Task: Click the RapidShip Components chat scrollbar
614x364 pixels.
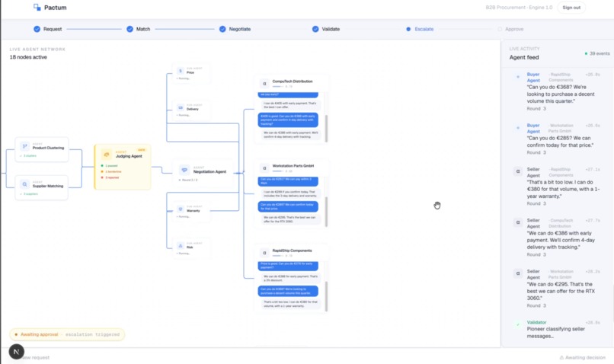Action: click(x=326, y=296)
